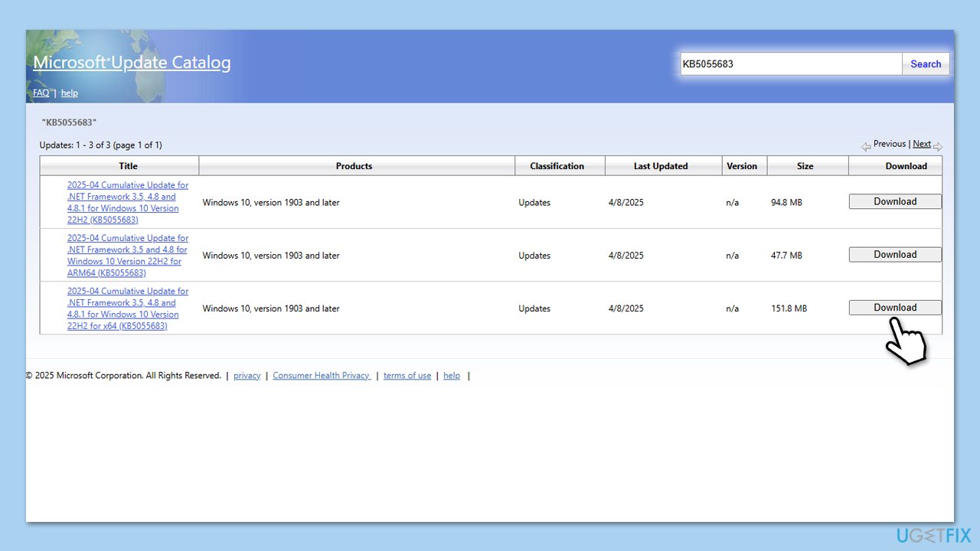Viewport: 980px width, 551px height.
Task: Open the ARM64 (KB5055683) update link
Action: click(127, 255)
